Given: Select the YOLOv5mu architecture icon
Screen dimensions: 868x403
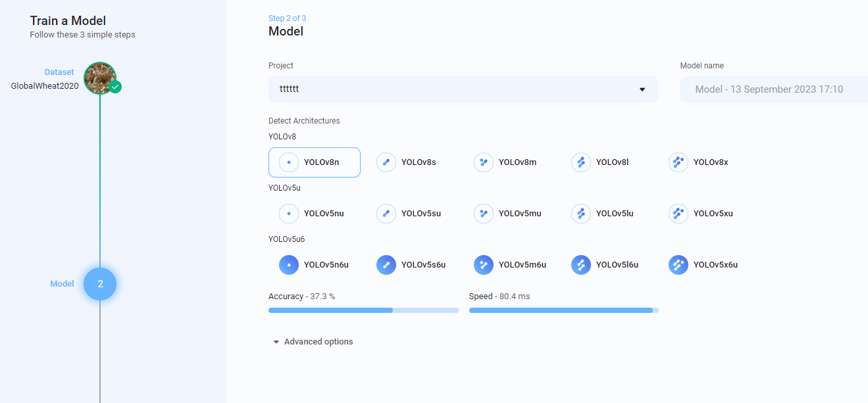Looking at the screenshot, I should coord(484,213).
